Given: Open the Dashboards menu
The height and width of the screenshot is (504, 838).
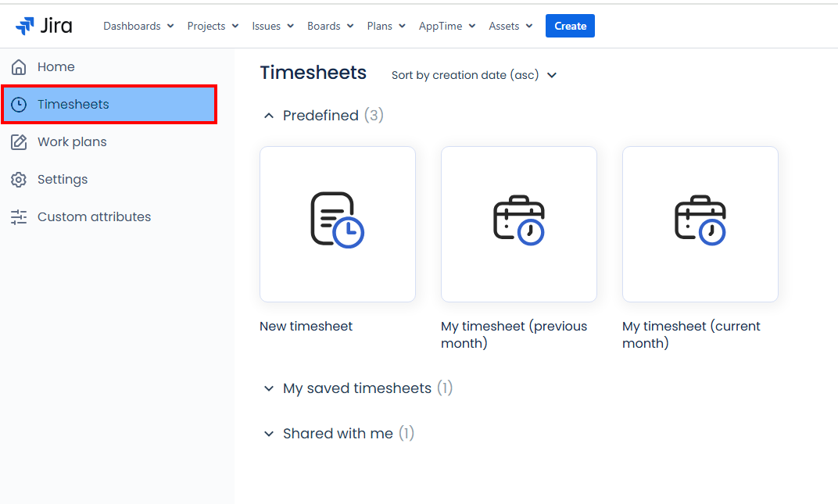Looking at the screenshot, I should (138, 26).
